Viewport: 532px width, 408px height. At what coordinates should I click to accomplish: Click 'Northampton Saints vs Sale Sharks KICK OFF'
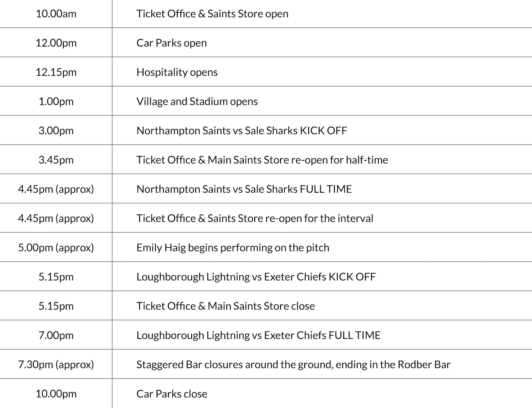pos(242,131)
